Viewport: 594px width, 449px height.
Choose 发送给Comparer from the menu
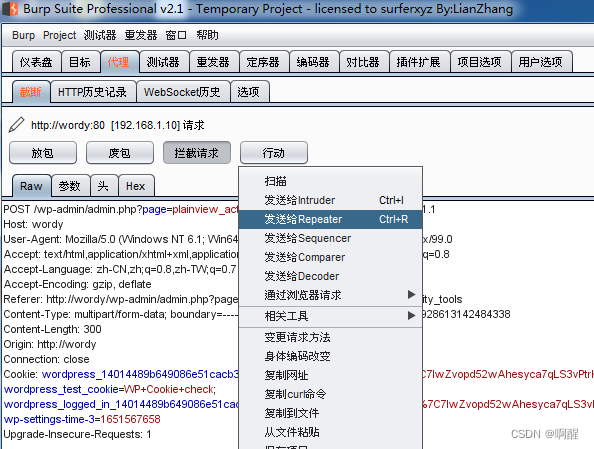point(330,257)
